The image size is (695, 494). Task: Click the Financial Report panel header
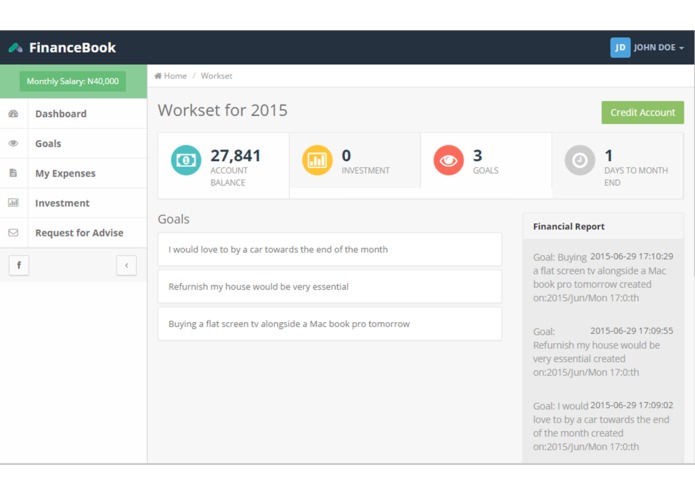point(603,226)
